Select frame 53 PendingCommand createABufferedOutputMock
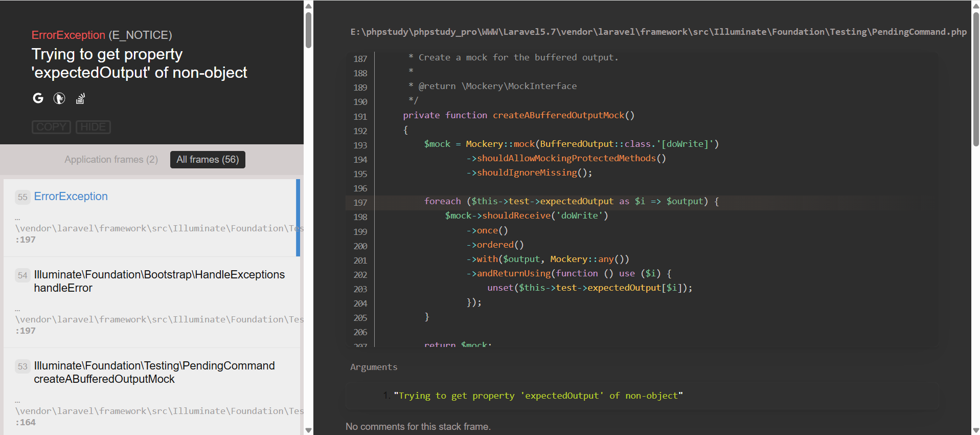This screenshot has width=980, height=435. [x=154, y=373]
